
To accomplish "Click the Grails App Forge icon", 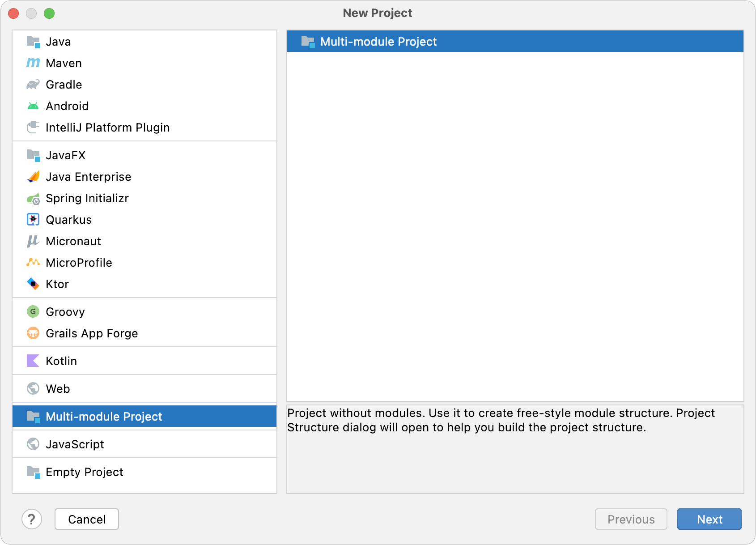I will click(33, 333).
